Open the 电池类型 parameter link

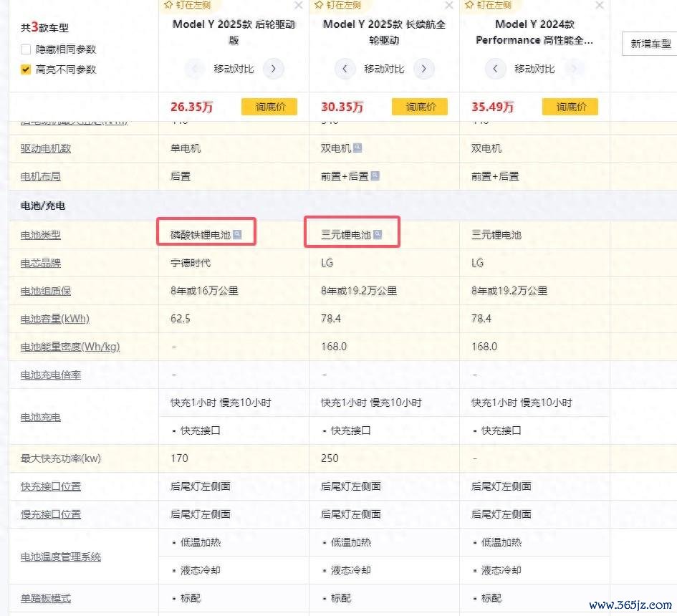(41, 235)
